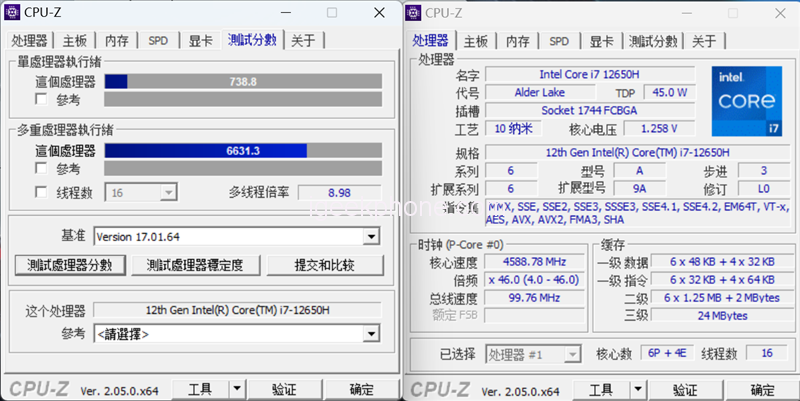Open the 内存 tab in the processor info window
The height and width of the screenshot is (401, 800).
point(517,41)
